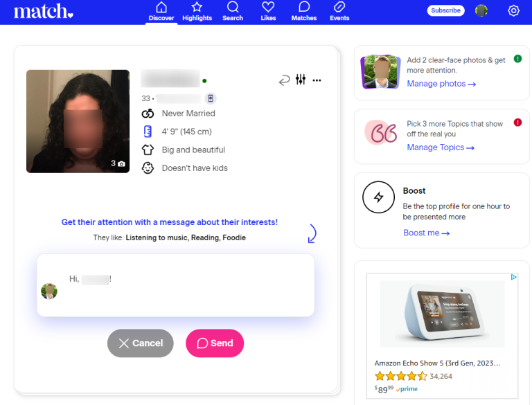This screenshot has width=532, height=405.
Task: Switch to the Search tab
Action: click(233, 12)
